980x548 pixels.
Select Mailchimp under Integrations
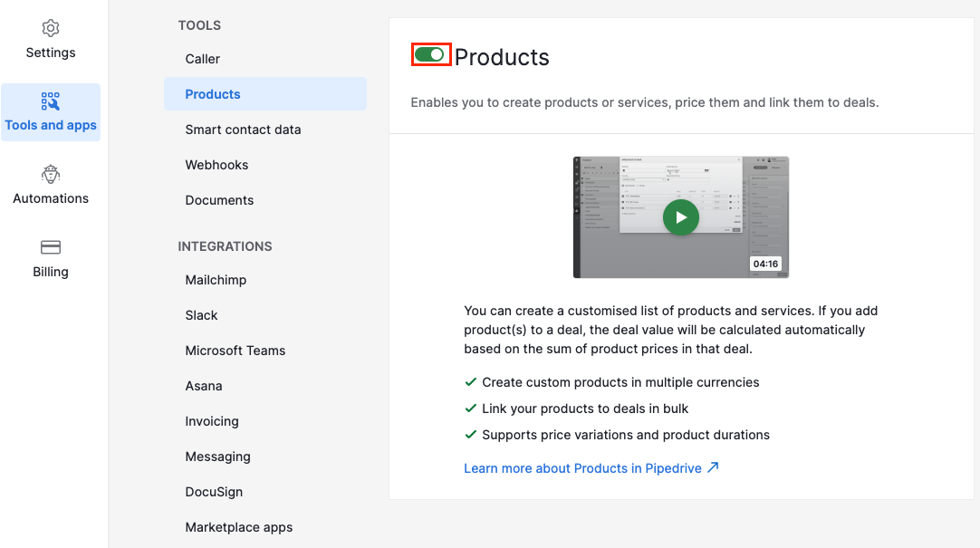click(x=216, y=280)
